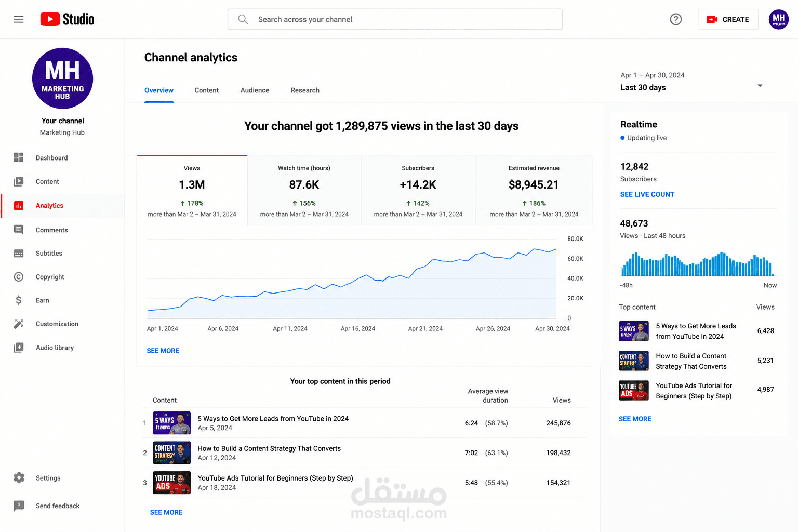This screenshot has width=798, height=532.
Task: Click the Content sidebar icon
Action: pyautogui.click(x=19, y=181)
